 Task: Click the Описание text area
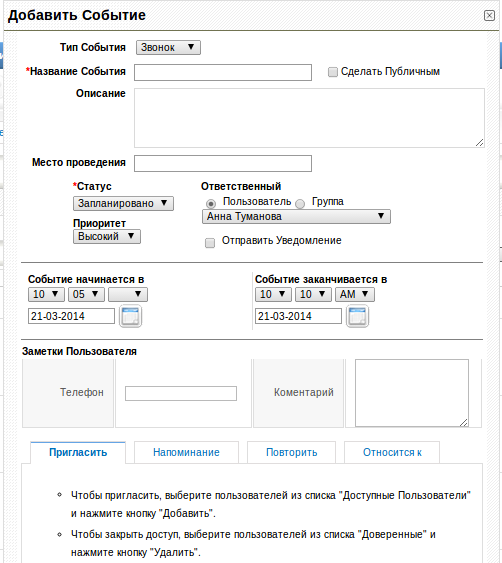pyautogui.click(x=309, y=118)
